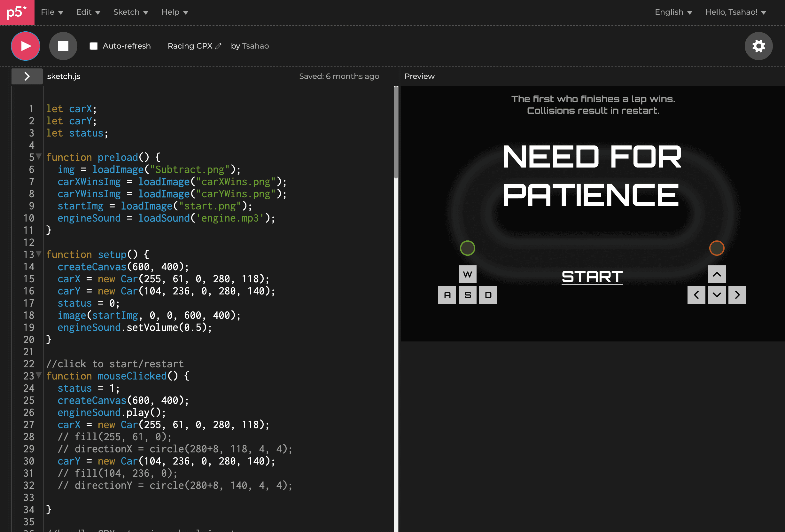Image resolution: width=785 pixels, height=532 pixels.
Task: Collapse the setup function at line 13
Action: (39, 254)
